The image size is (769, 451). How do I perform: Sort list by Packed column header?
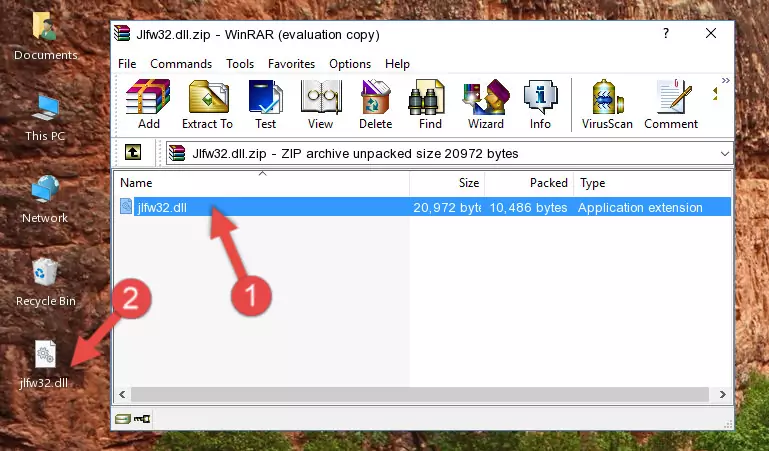(x=529, y=183)
